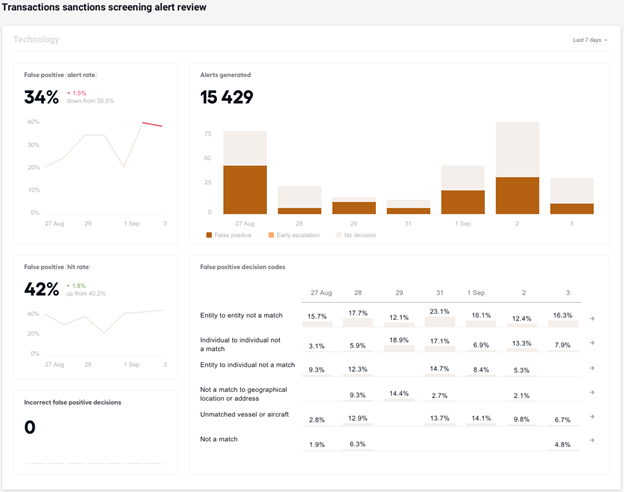
Task: Click the 42% false positive hit rate
Action: point(41,289)
